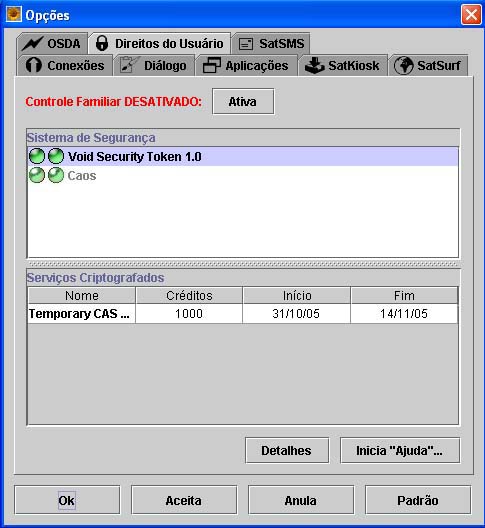Restore defaults with the Padrão button

click(x=418, y=500)
